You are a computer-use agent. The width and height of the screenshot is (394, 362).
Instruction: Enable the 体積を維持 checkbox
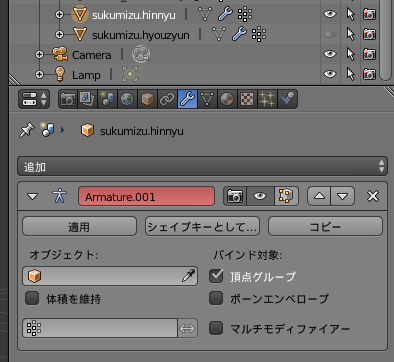pos(32,298)
